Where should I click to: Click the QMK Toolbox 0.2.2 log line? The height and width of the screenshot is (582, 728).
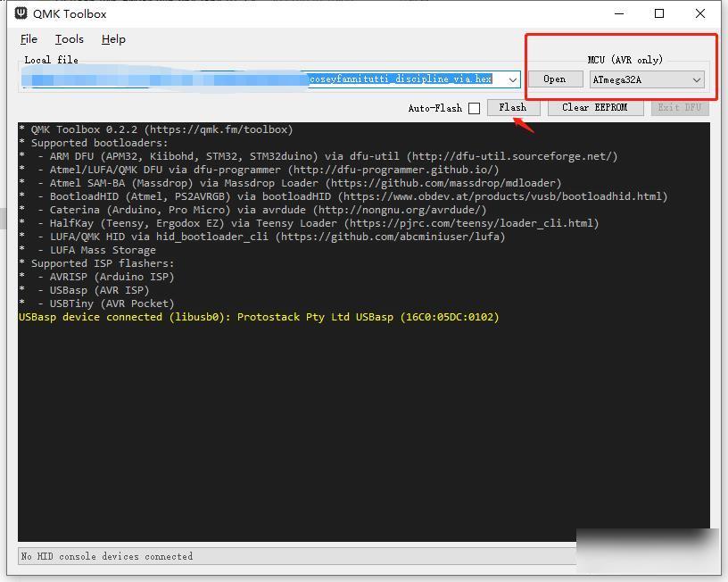(155, 129)
